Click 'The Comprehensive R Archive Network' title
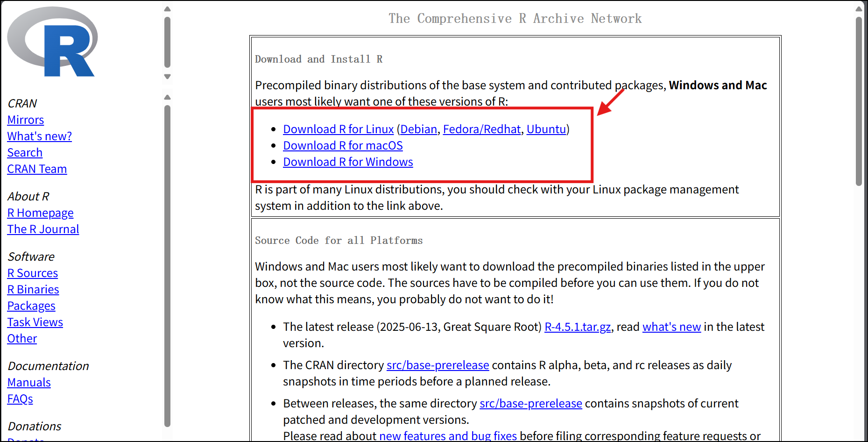Image resolution: width=868 pixels, height=442 pixels. 515,19
